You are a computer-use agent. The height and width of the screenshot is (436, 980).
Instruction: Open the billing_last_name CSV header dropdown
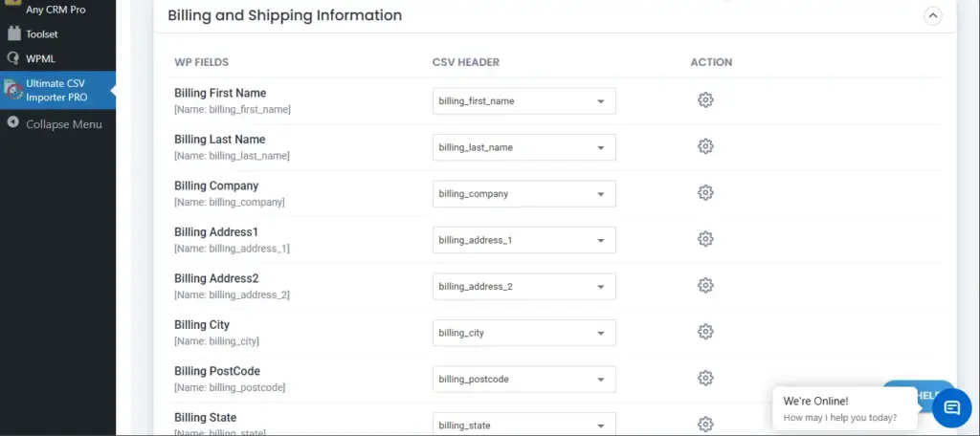tap(523, 147)
